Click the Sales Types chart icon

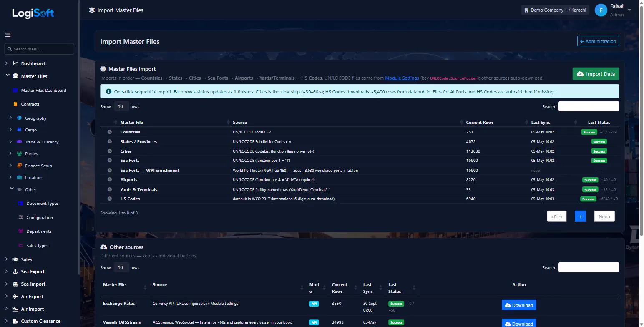click(x=20, y=245)
